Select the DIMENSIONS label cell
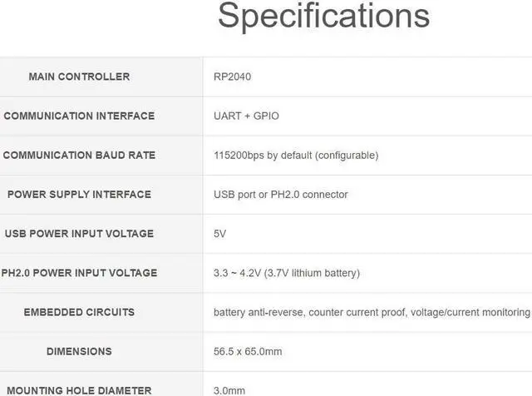Viewport: 532px width, 396px height. pos(79,351)
